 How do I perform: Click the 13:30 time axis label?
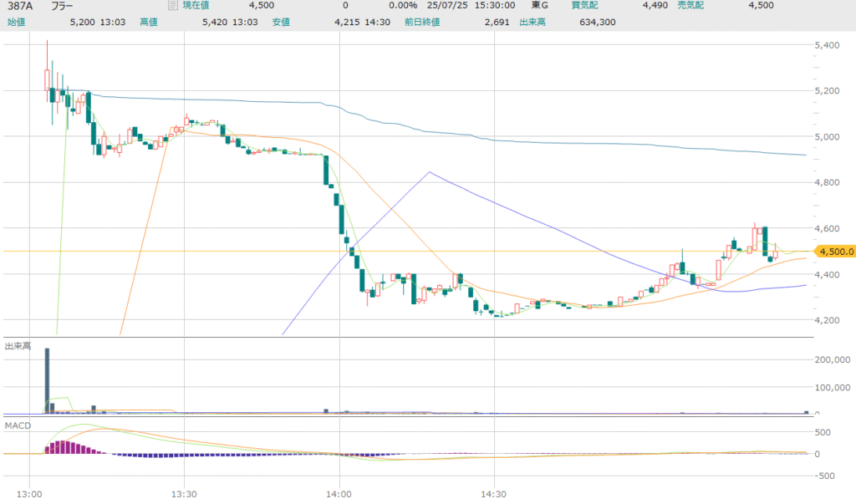tap(184, 494)
